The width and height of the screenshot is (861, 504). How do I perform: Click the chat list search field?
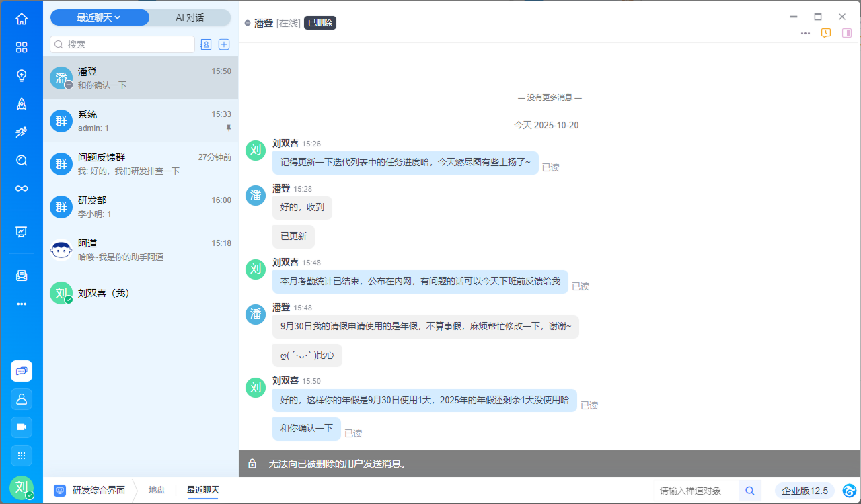122,44
